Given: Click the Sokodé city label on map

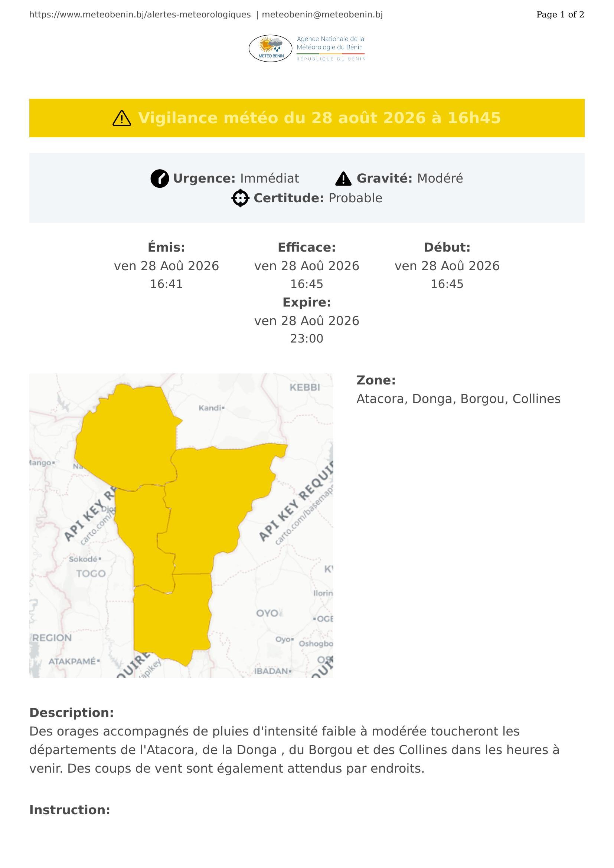Looking at the screenshot, I should click(x=85, y=559).
